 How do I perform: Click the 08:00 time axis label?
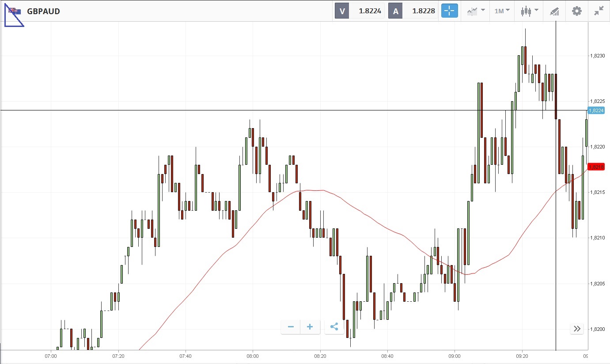coord(253,356)
